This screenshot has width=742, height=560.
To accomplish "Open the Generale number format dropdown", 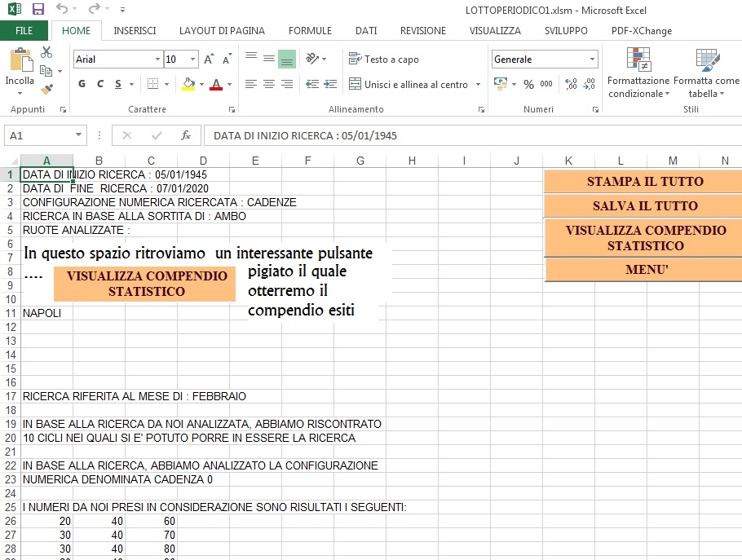I will click(x=592, y=60).
